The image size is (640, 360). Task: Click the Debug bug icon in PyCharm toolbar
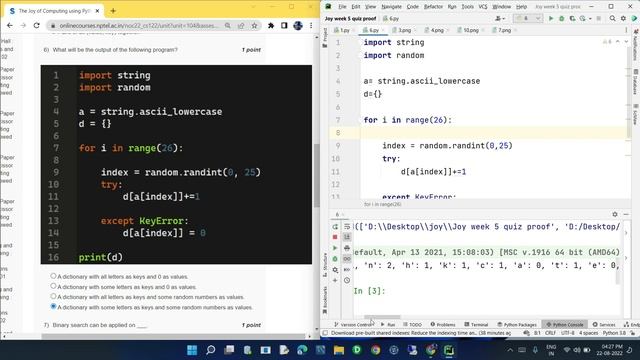pyautogui.click(x=561, y=18)
